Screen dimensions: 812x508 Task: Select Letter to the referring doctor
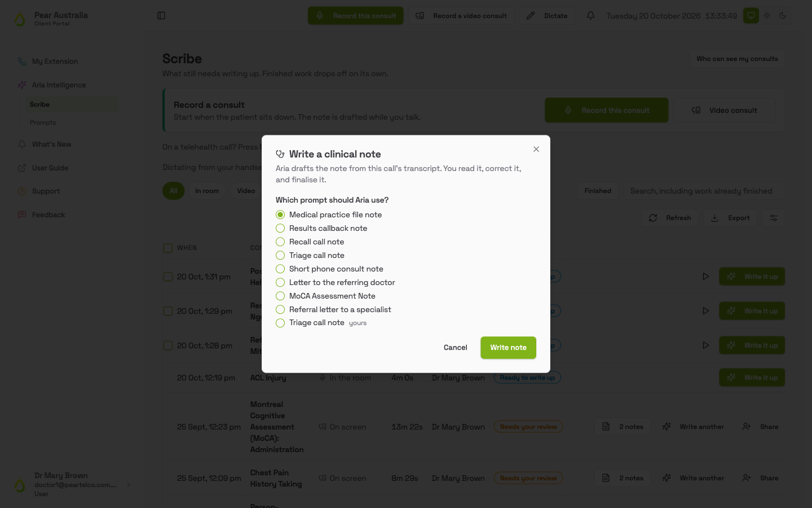coord(280,282)
